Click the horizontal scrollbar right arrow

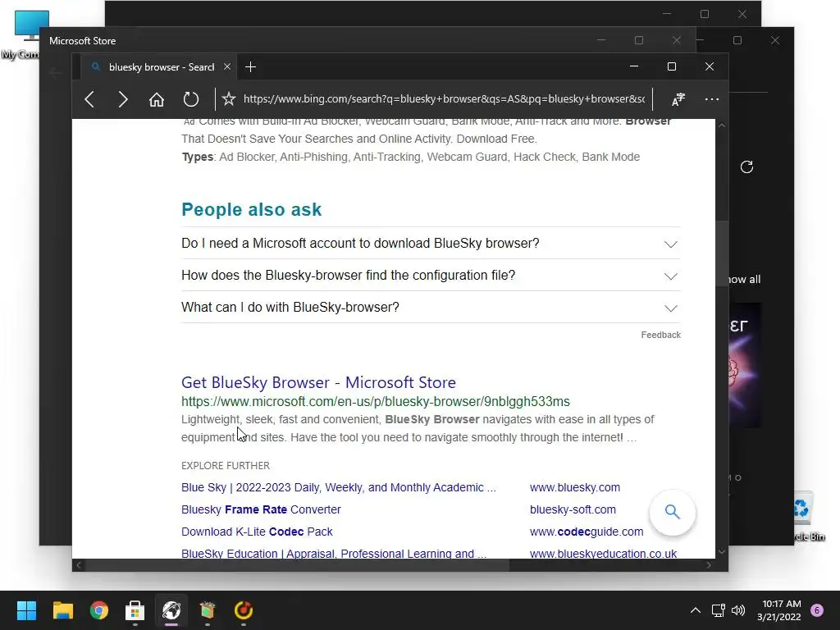tap(709, 565)
